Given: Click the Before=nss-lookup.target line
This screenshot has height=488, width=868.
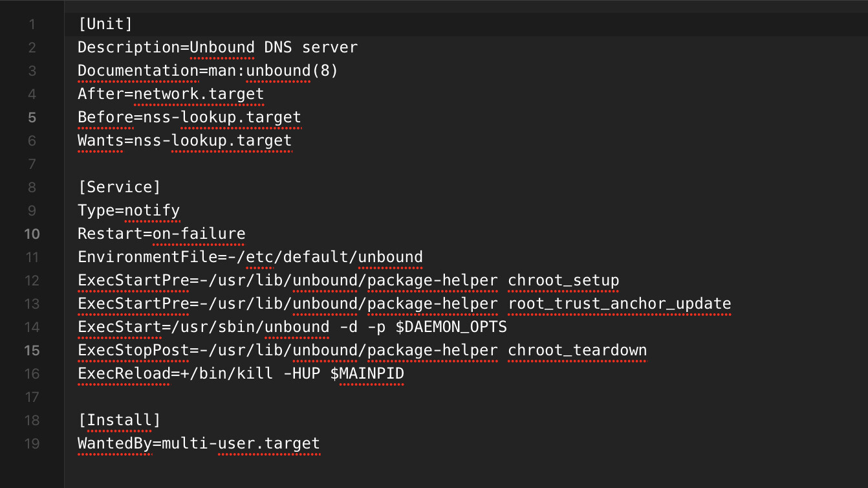Looking at the screenshot, I should pos(190,117).
